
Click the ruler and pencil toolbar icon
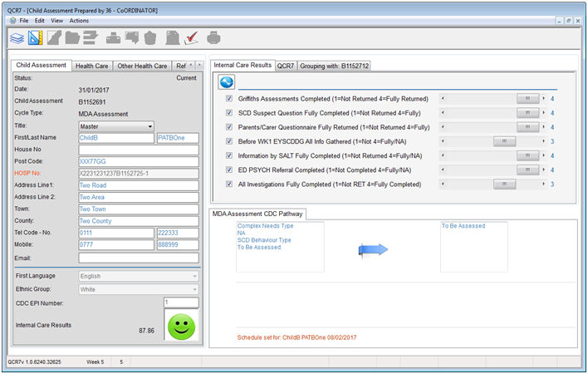pyautogui.click(x=35, y=37)
